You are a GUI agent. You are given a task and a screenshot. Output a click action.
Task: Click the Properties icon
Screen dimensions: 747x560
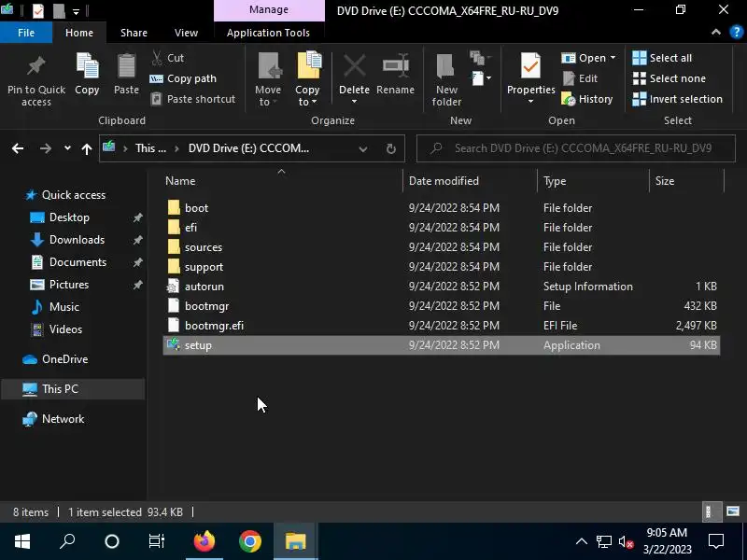click(530, 66)
